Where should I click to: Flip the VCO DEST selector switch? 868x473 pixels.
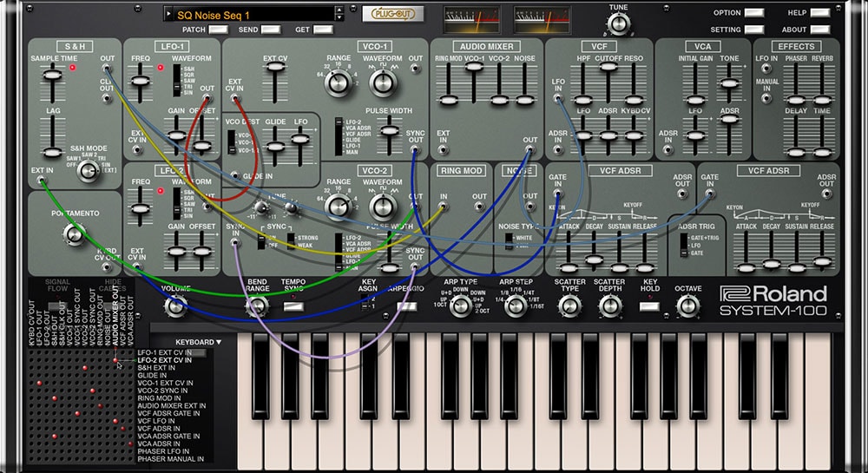tap(232, 142)
